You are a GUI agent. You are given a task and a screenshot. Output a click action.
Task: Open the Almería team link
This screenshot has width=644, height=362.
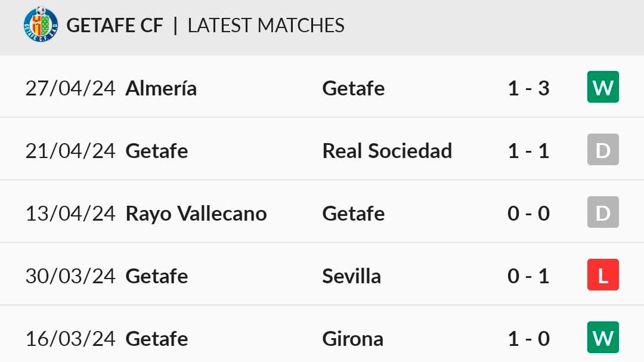click(x=161, y=88)
